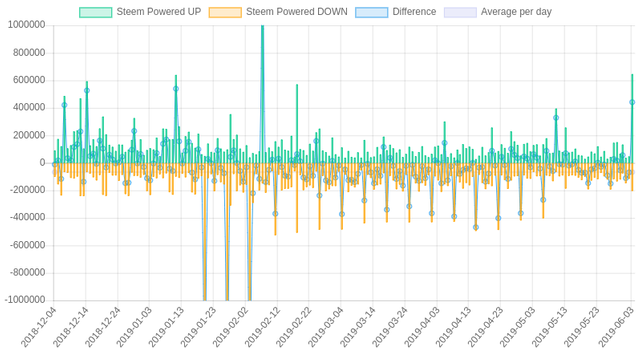Viewport: 640px width, 361px height.
Task: Click the -400000 y-axis label
Action: [x=27, y=218]
